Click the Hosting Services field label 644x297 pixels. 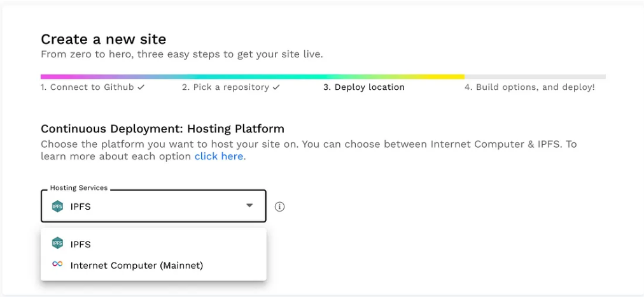[x=79, y=188]
